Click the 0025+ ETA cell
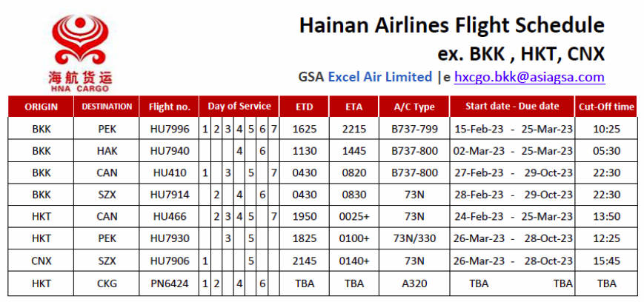The height and width of the screenshot is (302, 644). [354, 217]
